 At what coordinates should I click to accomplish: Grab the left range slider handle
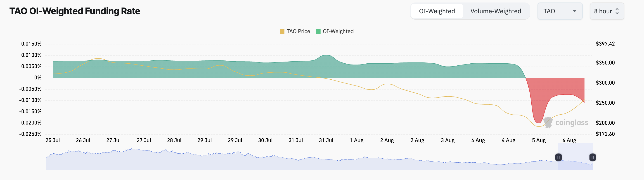point(558,157)
